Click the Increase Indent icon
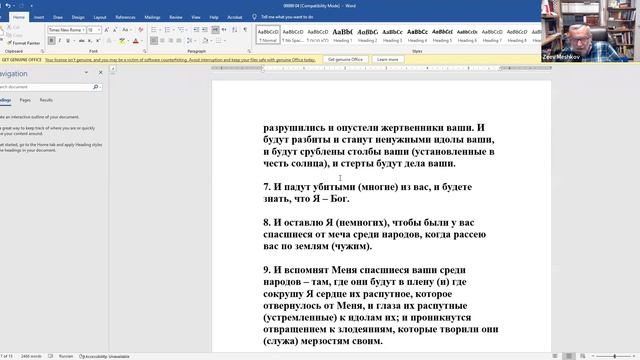640x360 pixels. (x=205, y=30)
